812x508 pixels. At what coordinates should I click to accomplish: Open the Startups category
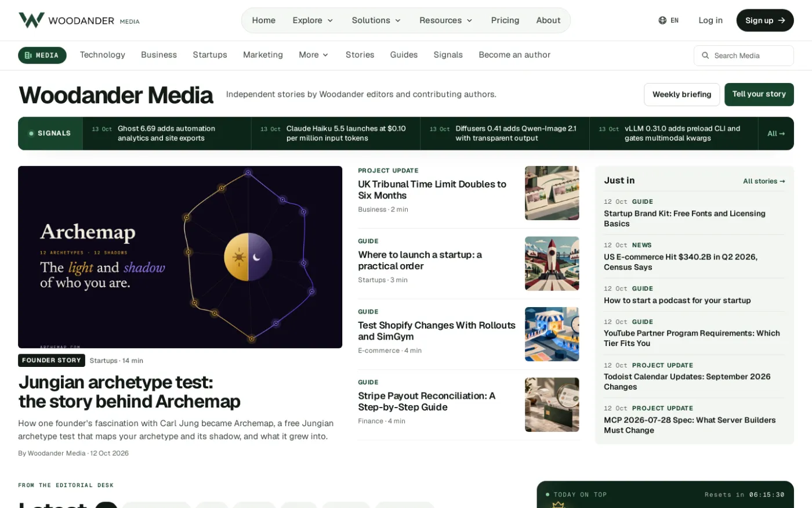pyautogui.click(x=210, y=55)
